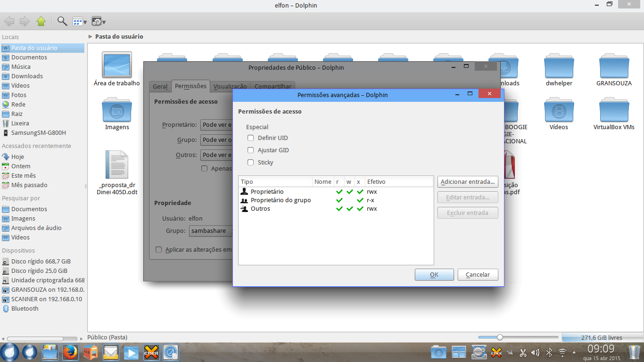Open Disco rígido 668,7 GiB device
This screenshot has width=644, height=362.
pyautogui.click(x=41, y=261)
